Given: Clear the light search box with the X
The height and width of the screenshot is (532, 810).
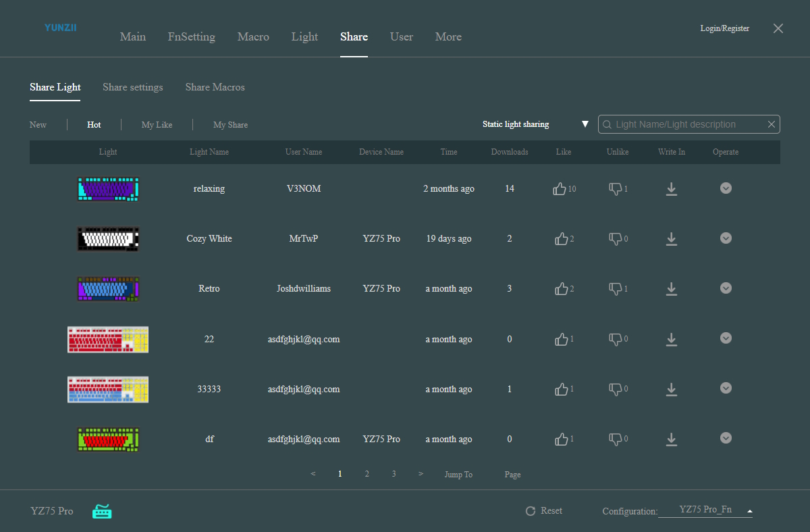Looking at the screenshot, I should (x=772, y=124).
